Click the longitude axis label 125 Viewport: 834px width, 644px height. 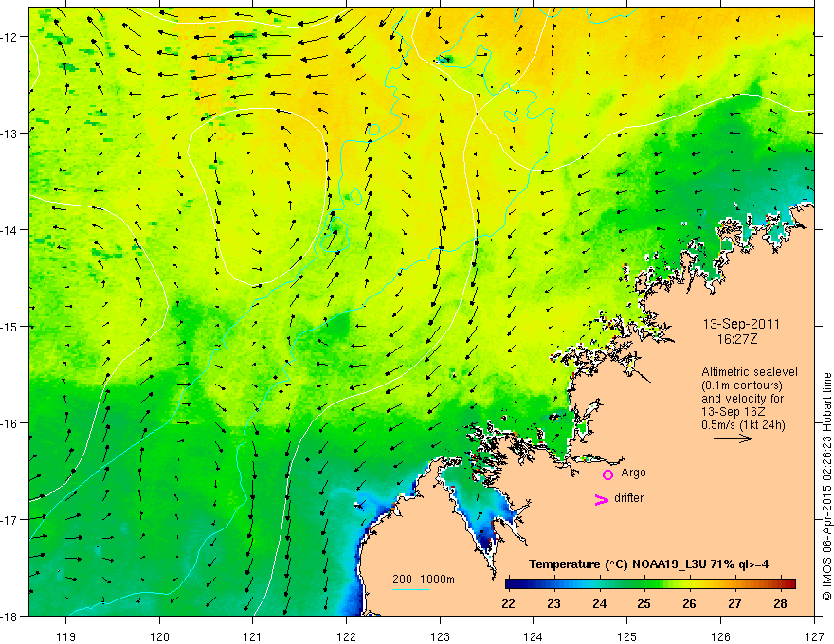pos(627,636)
